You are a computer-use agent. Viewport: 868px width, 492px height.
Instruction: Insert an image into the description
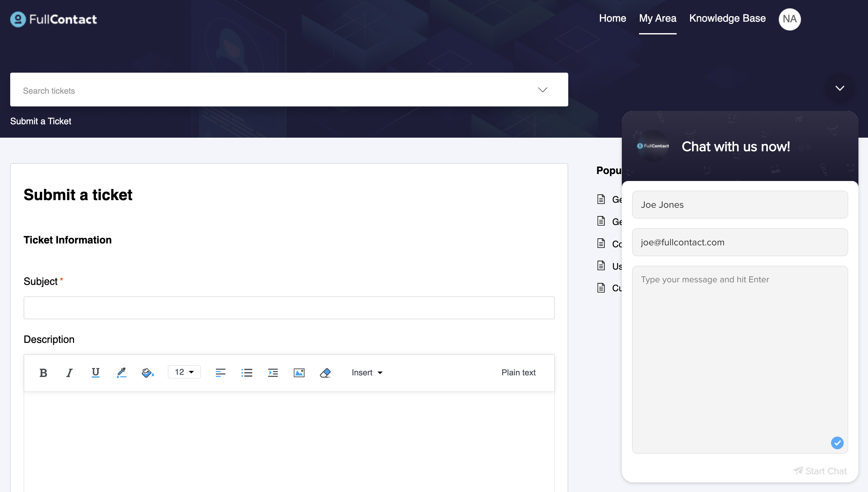(x=299, y=373)
